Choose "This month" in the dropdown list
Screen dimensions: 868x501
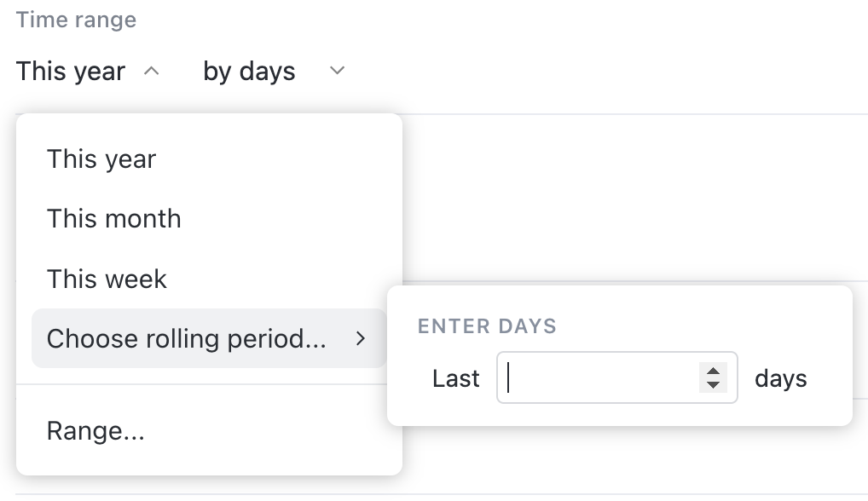pyautogui.click(x=113, y=219)
